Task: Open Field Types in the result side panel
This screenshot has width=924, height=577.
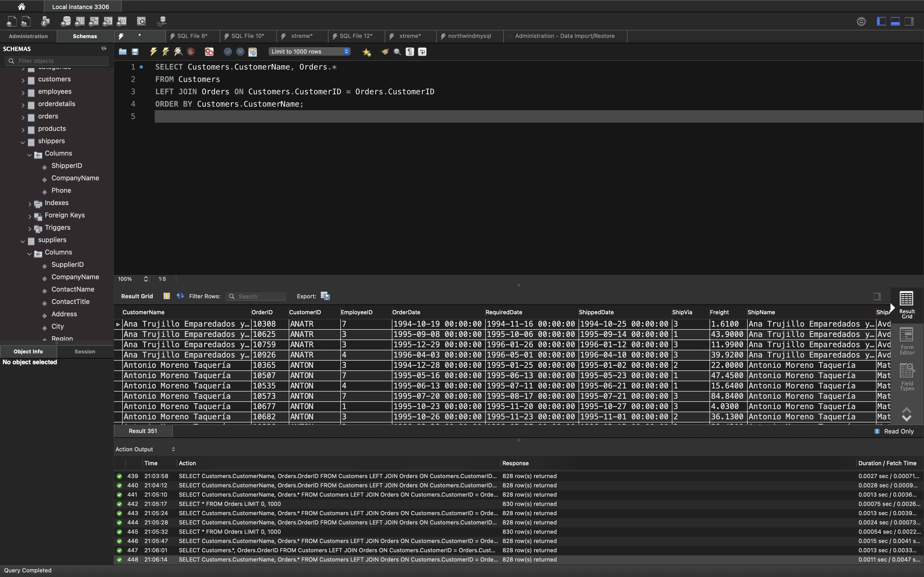Action: coord(907,377)
